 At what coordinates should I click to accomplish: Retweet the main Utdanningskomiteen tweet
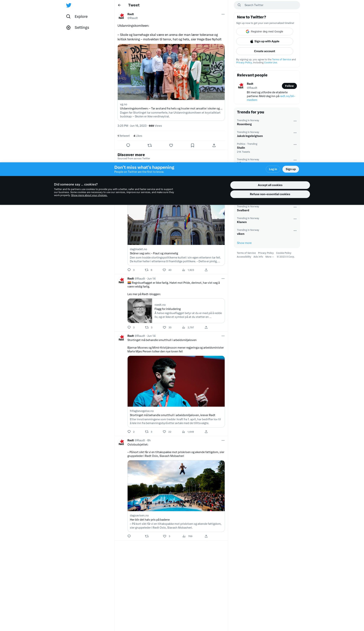click(150, 145)
